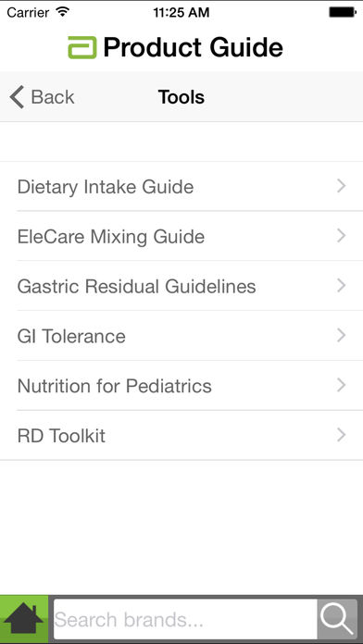This screenshot has width=363, height=644.
Task: Tap the back arrow chevron icon
Action: click(x=17, y=97)
